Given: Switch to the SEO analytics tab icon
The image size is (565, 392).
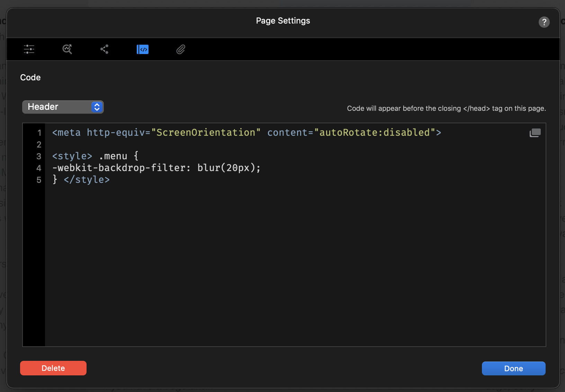Looking at the screenshot, I should coord(67,49).
